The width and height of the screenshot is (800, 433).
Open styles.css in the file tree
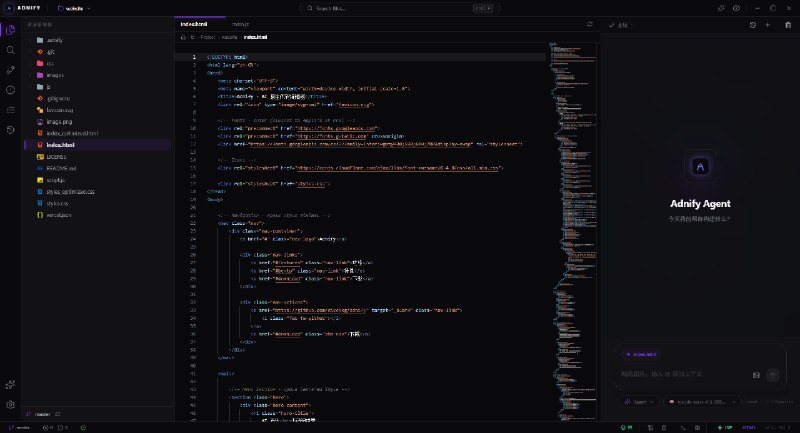coord(97,203)
